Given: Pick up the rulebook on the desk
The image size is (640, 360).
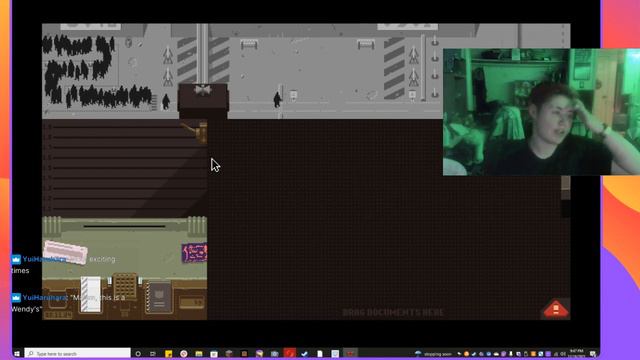Looking at the screenshot, I should pyautogui.click(x=159, y=297).
